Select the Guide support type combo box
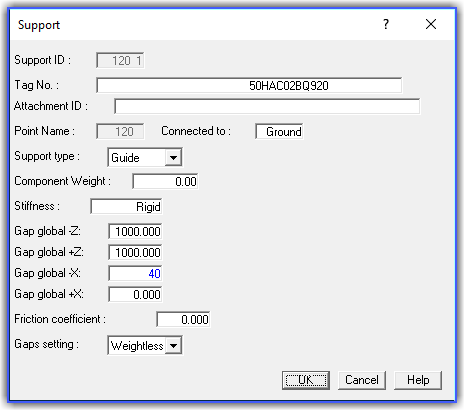The height and width of the screenshot is (411, 465). pos(145,157)
